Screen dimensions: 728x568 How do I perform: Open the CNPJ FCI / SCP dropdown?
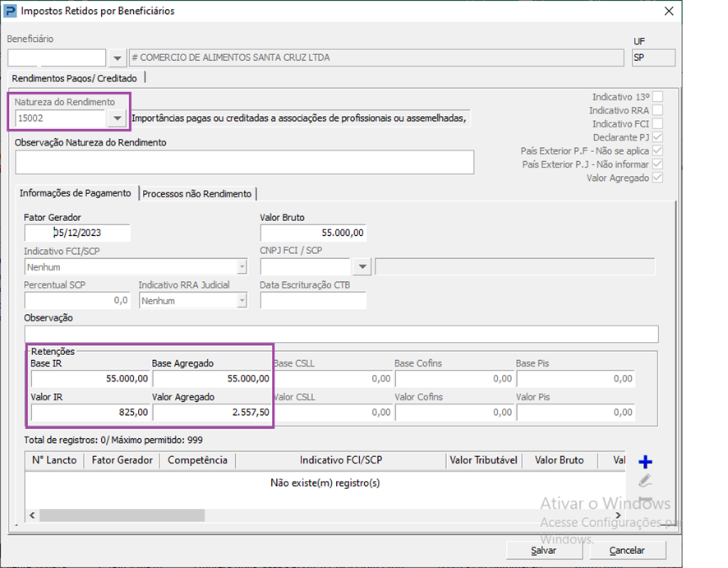tap(362, 266)
